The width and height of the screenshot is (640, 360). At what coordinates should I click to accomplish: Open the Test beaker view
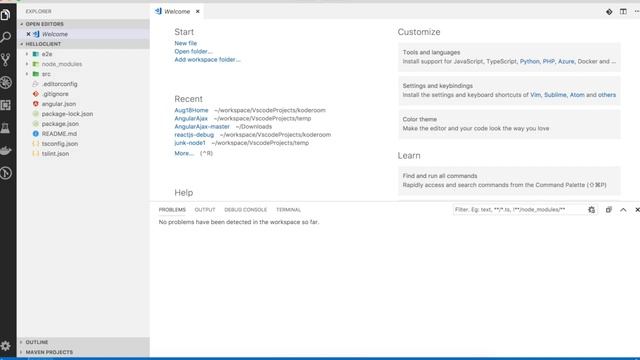6,128
